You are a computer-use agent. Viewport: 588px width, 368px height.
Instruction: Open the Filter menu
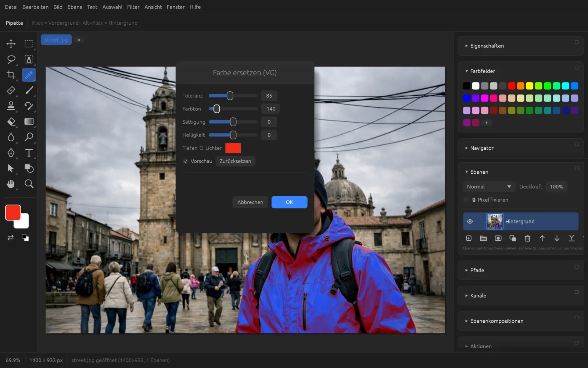(133, 7)
